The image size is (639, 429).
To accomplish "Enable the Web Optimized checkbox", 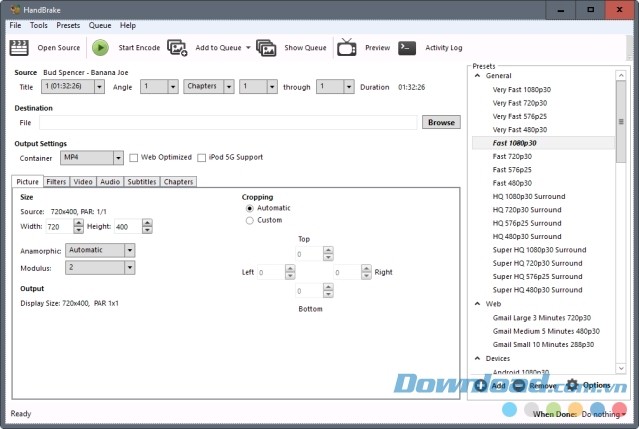I will (x=134, y=158).
